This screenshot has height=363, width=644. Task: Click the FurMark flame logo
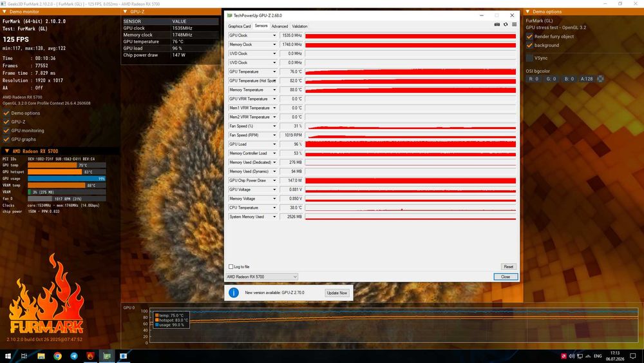[x=46, y=294]
